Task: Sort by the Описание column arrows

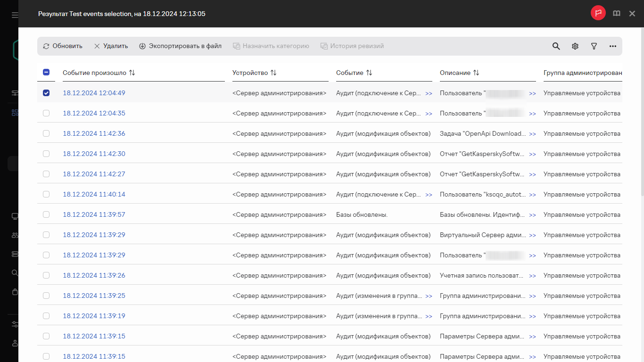Action: tap(476, 73)
